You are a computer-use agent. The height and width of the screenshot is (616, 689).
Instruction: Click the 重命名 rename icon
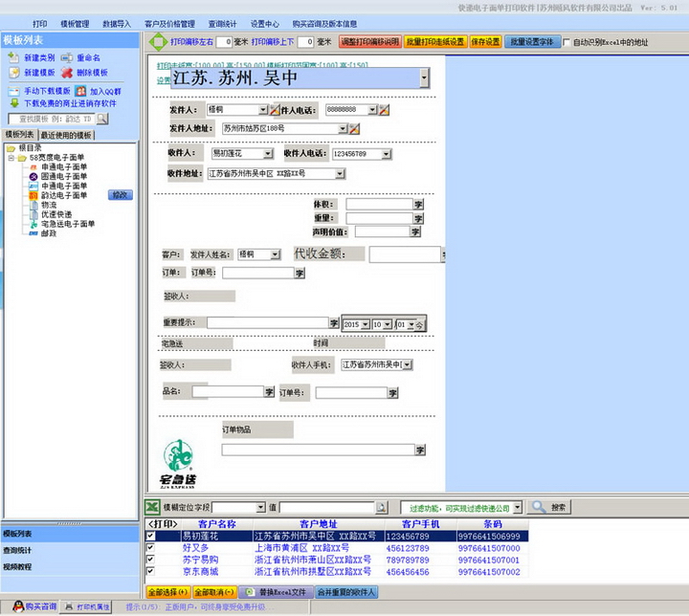[x=67, y=57]
